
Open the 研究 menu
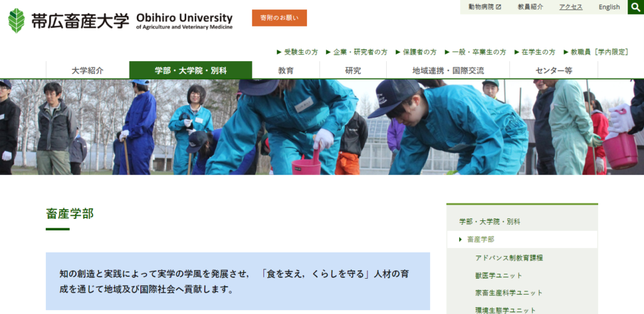353,70
